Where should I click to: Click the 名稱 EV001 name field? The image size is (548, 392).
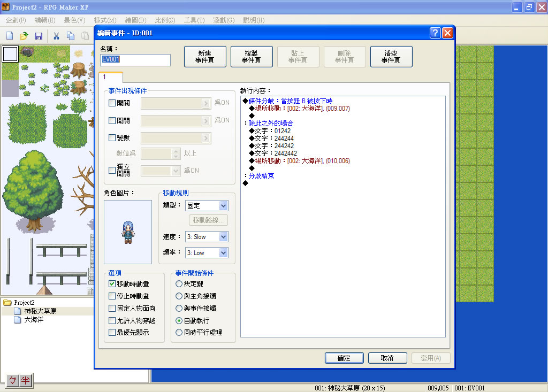135,60
